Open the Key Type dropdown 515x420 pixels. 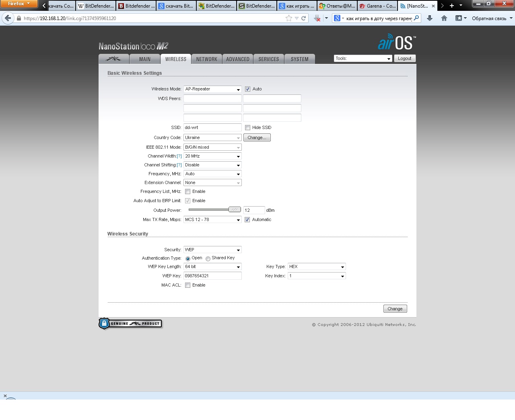(317, 267)
